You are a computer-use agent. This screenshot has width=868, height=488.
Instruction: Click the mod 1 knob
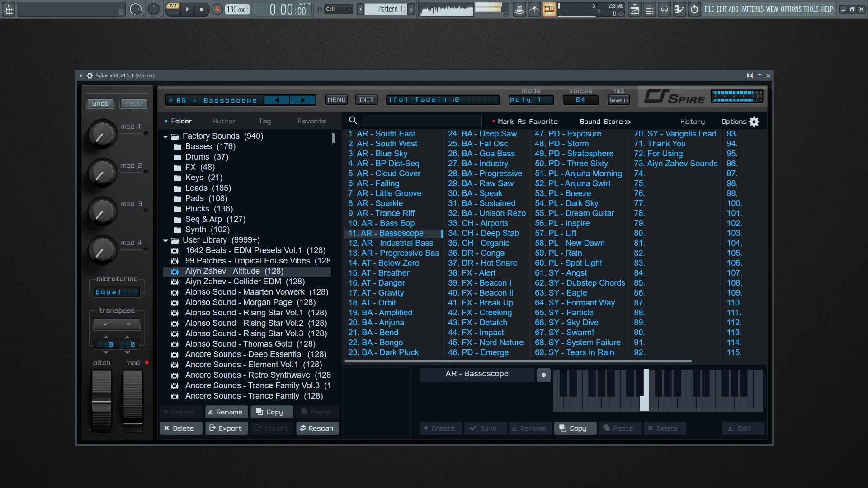click(x=102, y=134)
